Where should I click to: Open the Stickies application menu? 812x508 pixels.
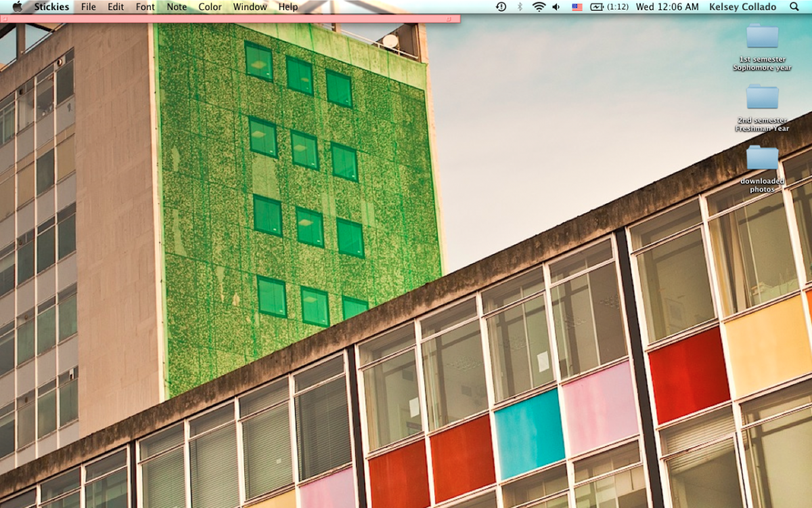click(x=51, y=7)
